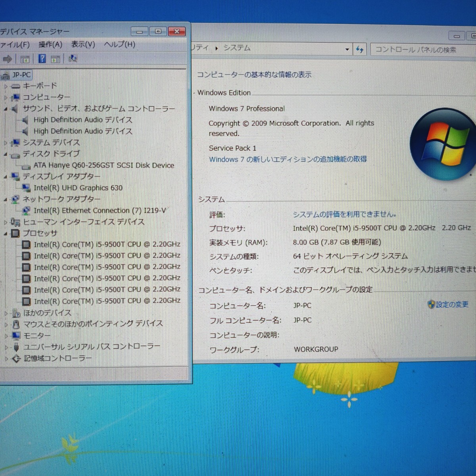Click the blue Help question mark toolbar icon

(42, 59)
